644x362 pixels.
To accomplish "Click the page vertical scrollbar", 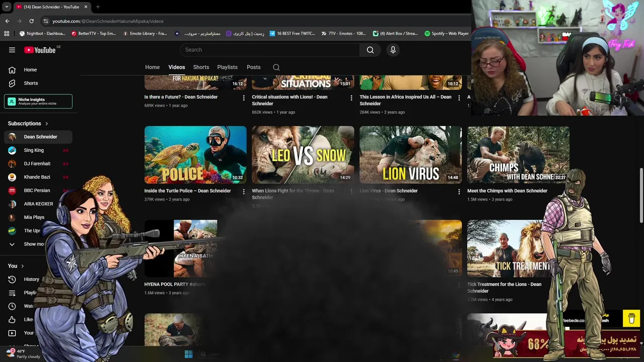I will tap(641, 196).
